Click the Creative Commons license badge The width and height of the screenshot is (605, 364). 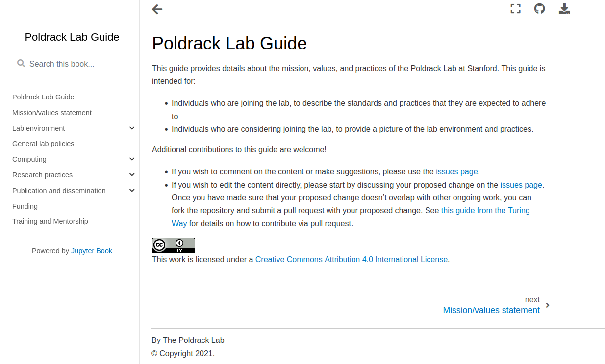[174, 245]
